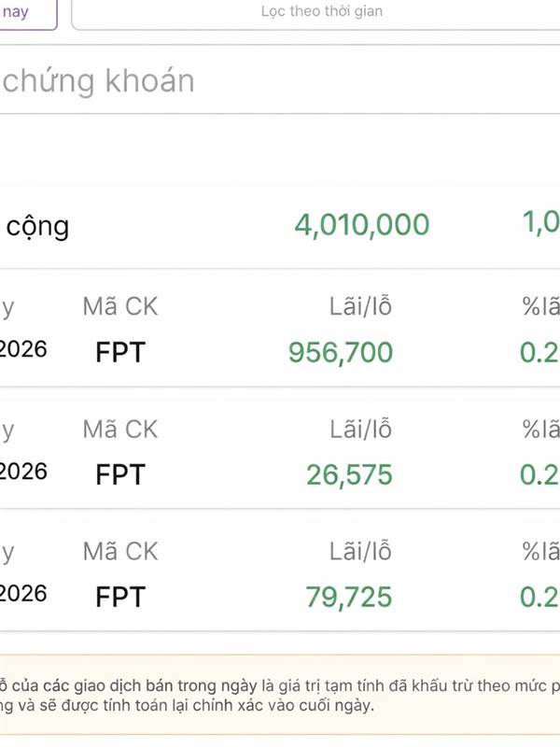Click the Lãi/Lỗ label above 79,725

pos(360,552)
